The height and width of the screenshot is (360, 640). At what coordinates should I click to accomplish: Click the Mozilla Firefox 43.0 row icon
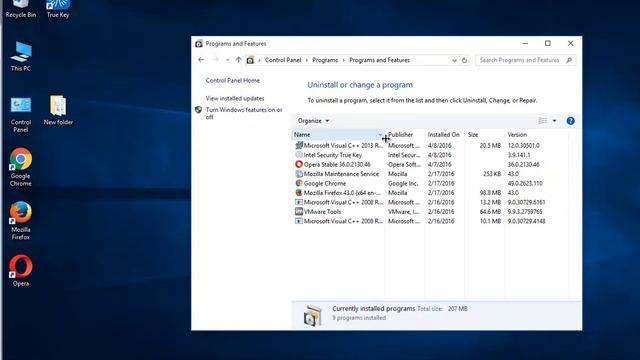pyautogui.click(x=299, y=193)
